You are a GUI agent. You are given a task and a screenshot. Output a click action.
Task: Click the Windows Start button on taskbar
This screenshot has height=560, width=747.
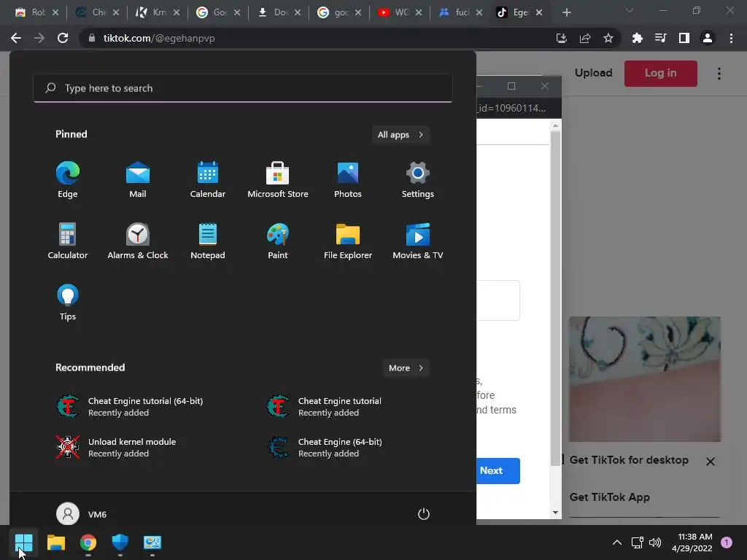[23, 542]
